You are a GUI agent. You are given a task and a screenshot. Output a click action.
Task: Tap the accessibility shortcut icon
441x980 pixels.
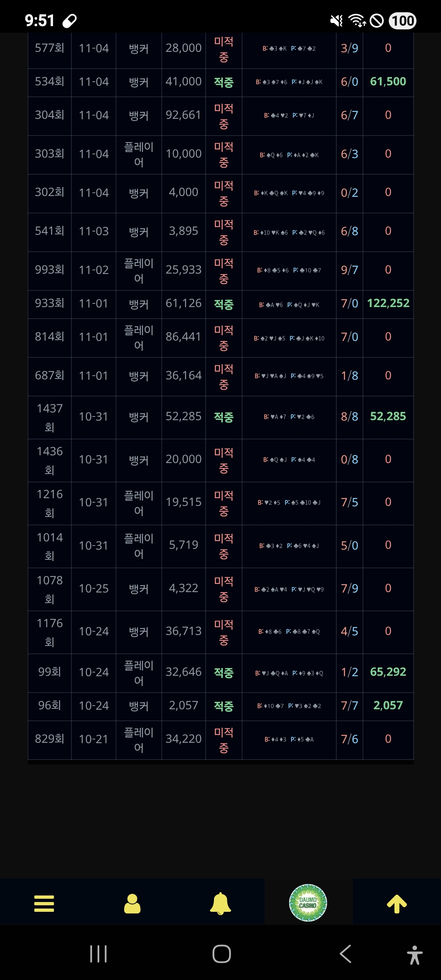(414, 955)
